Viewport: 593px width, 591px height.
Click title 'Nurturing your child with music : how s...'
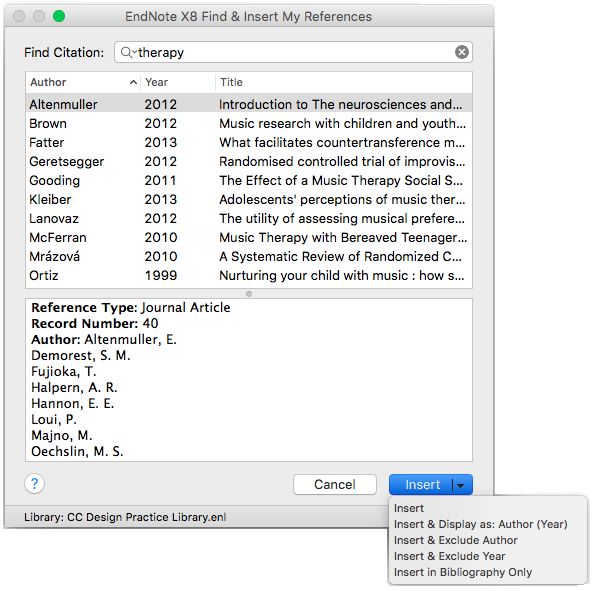point(342,276)
